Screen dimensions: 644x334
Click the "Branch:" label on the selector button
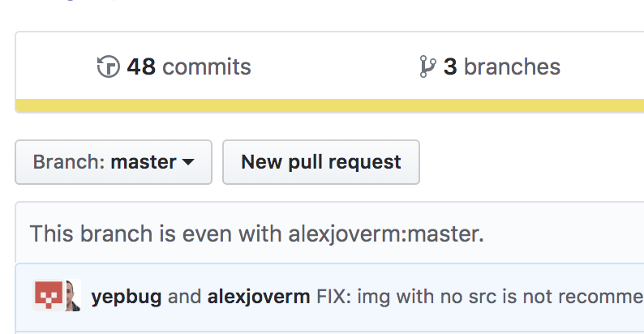point(69,162)
